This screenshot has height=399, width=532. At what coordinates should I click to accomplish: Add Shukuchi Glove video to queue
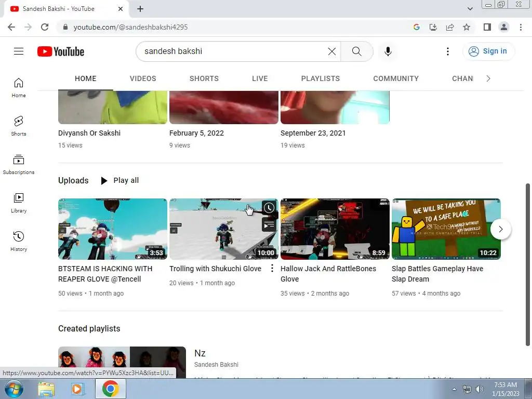269,224
